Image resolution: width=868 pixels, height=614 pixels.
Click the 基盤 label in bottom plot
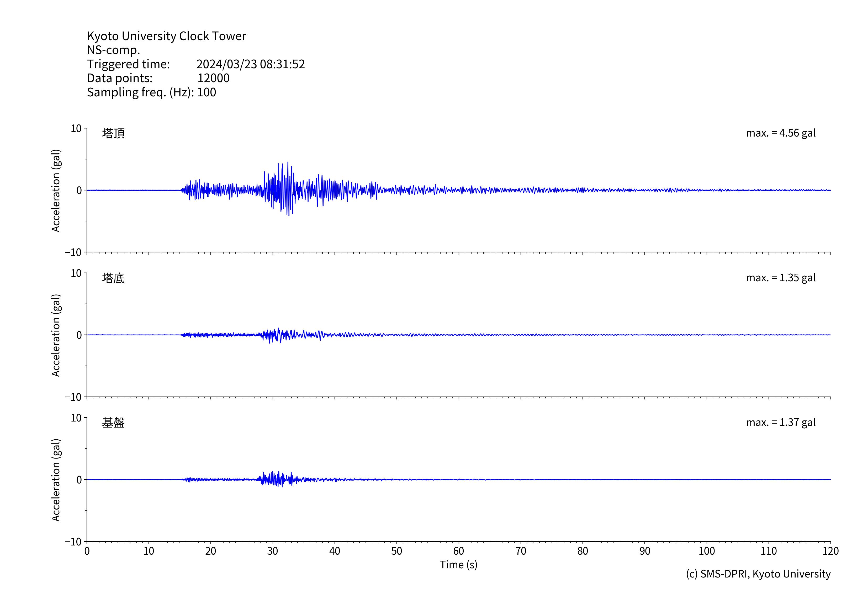113,423
